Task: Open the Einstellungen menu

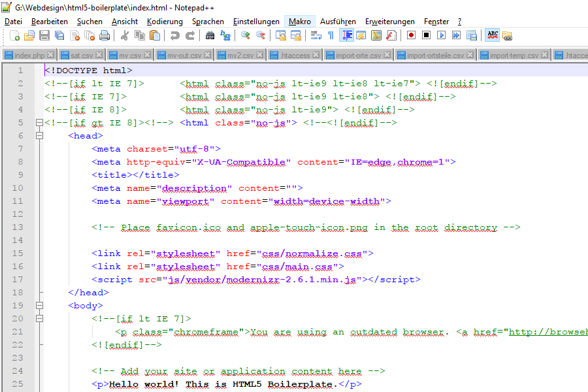Action: click(x=257, y=22)
